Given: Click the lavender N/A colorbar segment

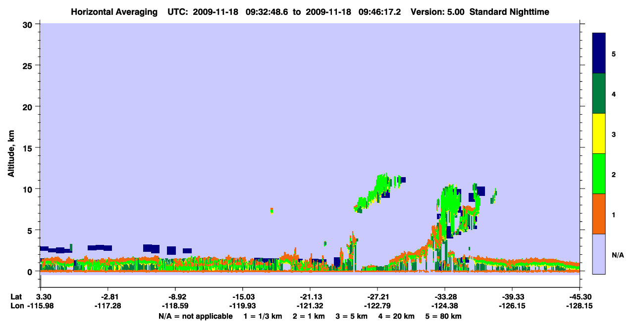Looking at the screenshot, I should click(x=599, y=253).
